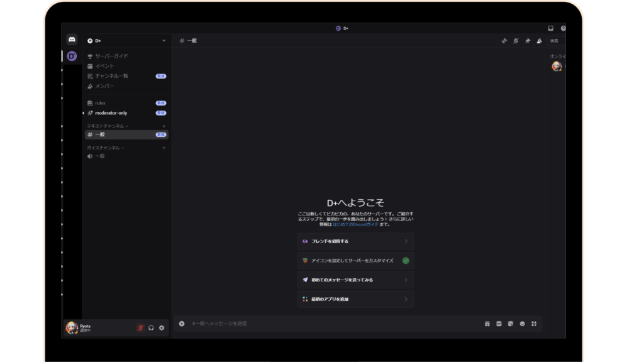Click the 検索 search field
The height and width of the screenshot is (362, 644).
pos(557,41)
